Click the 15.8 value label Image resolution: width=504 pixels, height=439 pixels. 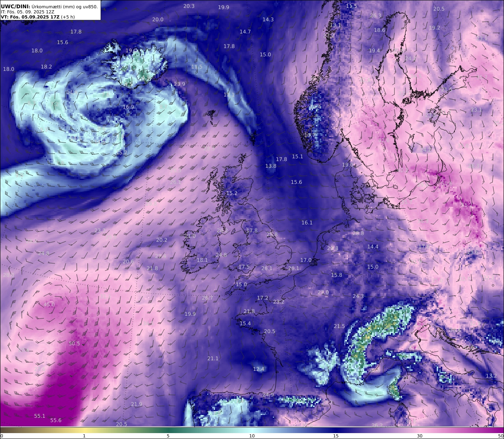click(x=337, y=275)
